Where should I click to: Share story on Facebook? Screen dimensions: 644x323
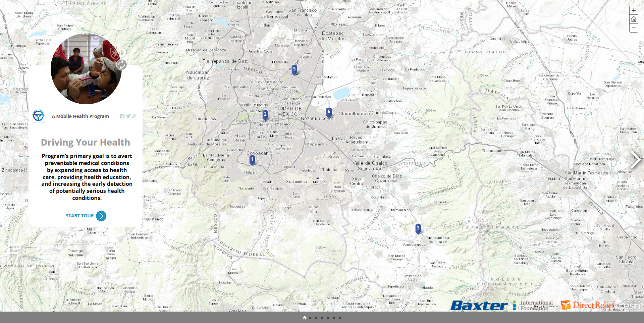(x=122, y=116)
